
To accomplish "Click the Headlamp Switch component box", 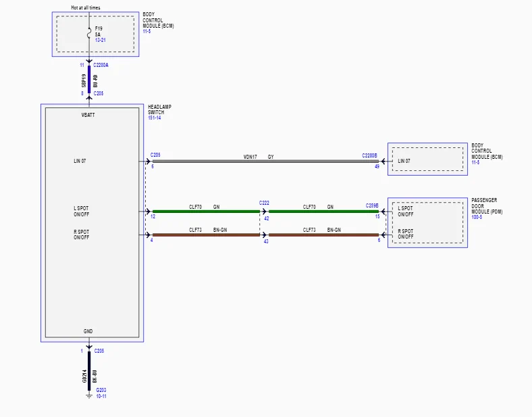I will pyautogui.click(x=92, y=223).
